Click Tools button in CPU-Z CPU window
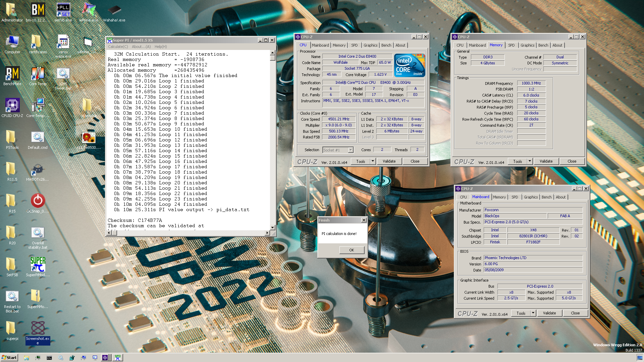The height and width of the screenshot is (362, 644). 361,161
